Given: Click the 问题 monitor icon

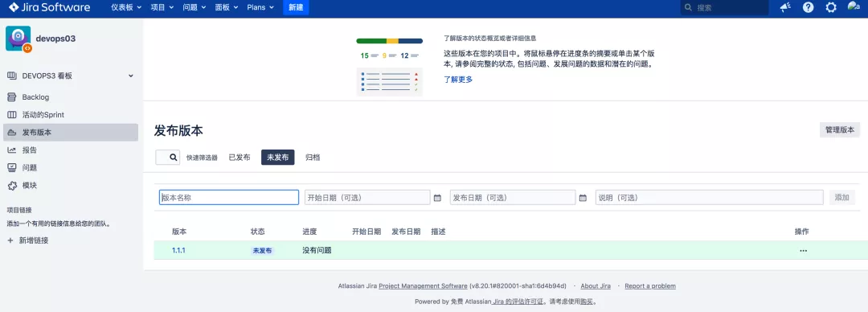Looking at the screenshot, I should point(11,167).
